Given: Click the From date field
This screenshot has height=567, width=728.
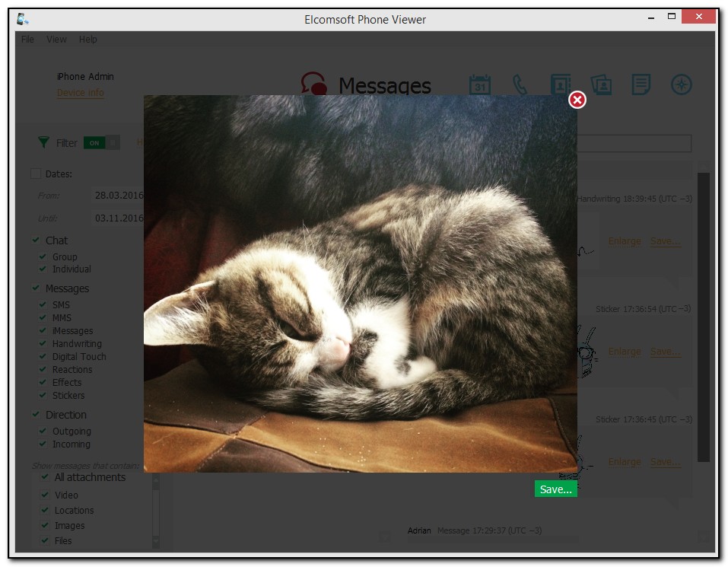Looking at the screenshot, I should coord(118,196).
